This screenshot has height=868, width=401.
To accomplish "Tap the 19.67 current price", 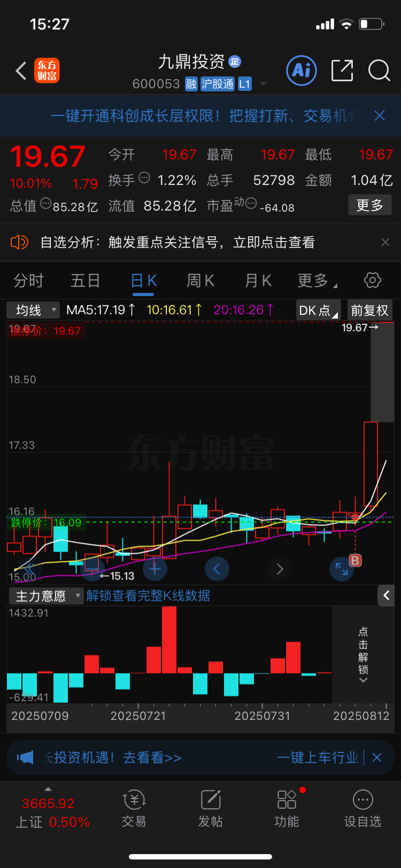I will [48, 157].
